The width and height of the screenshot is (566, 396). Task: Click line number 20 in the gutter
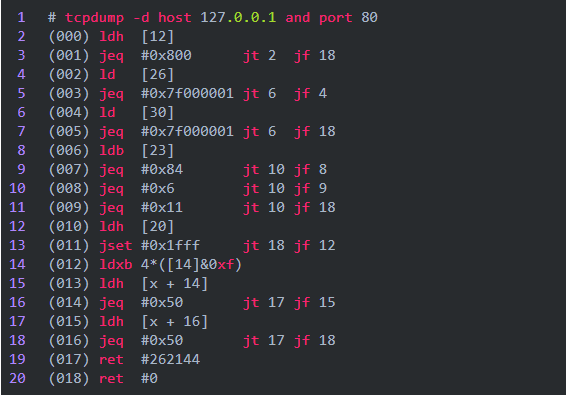coord(17,378)
